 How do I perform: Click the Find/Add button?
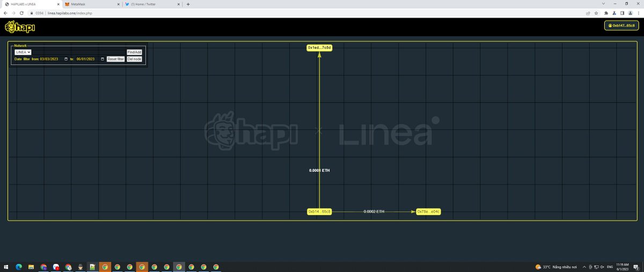tap(134, 52)
